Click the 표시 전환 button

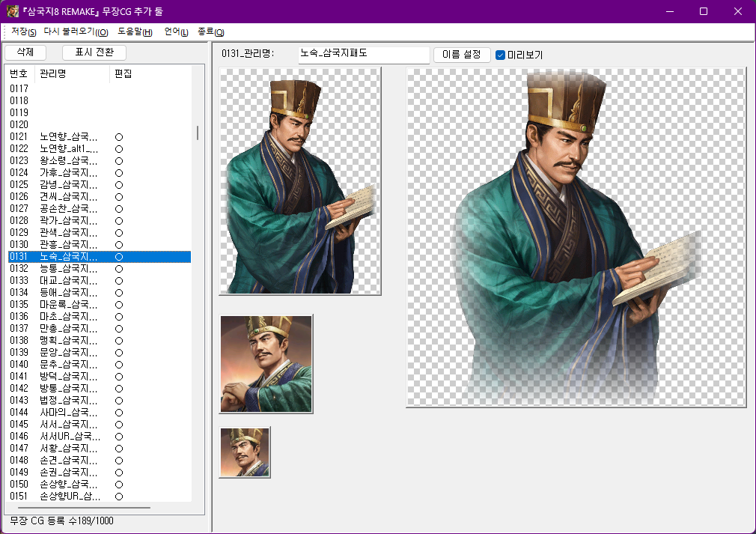[x=94, y=52]
